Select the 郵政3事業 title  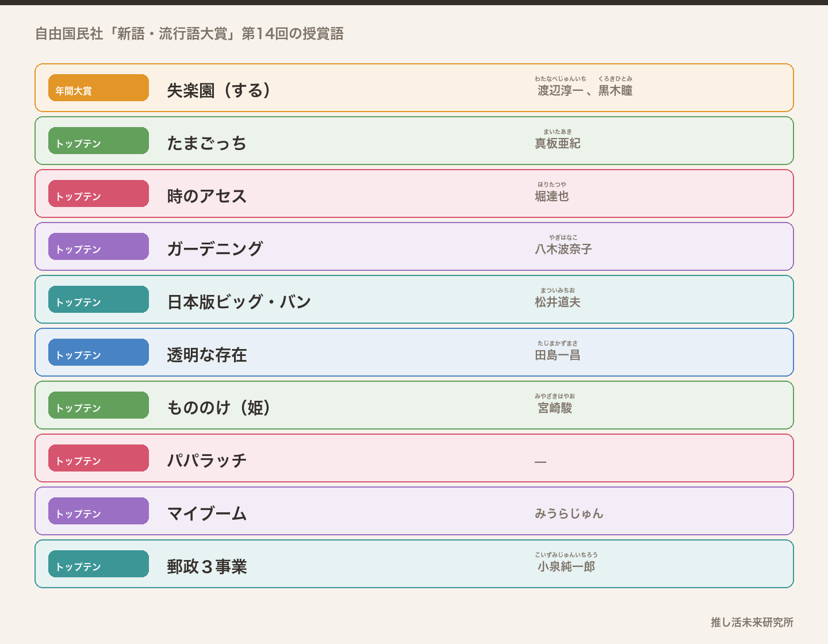[206, 566]
